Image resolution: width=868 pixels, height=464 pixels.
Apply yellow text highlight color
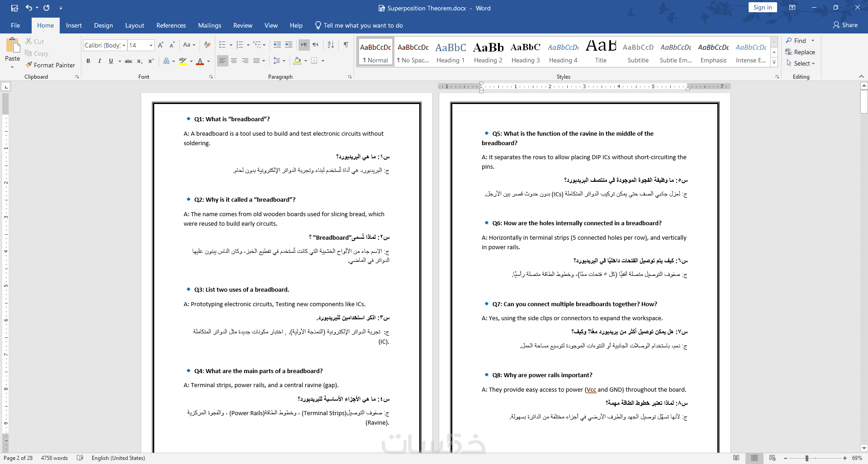point(183,61)
